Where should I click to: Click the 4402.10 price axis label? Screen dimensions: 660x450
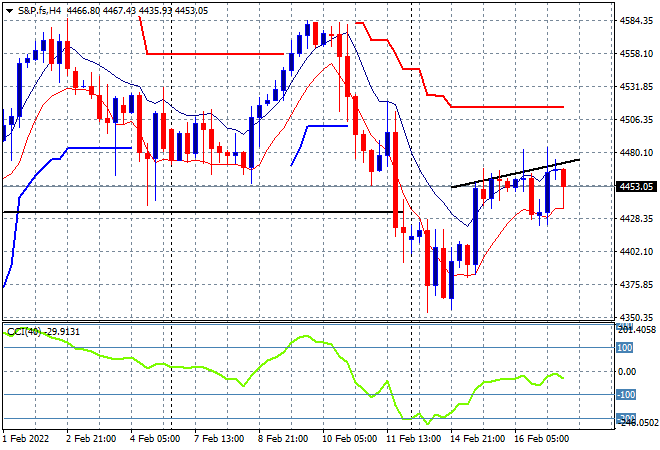click(636, 251)
